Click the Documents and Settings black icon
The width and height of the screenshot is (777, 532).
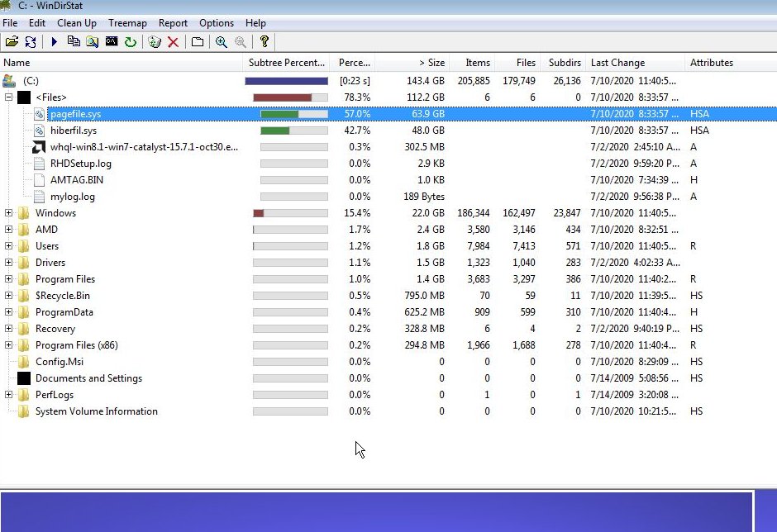click(24, 378)
